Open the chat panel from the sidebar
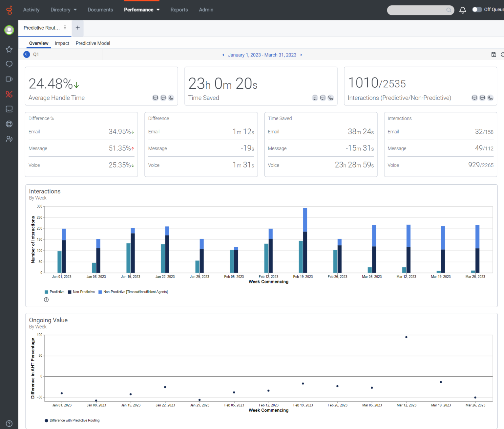This screenshot has width=504, height=429. [9, 64]
